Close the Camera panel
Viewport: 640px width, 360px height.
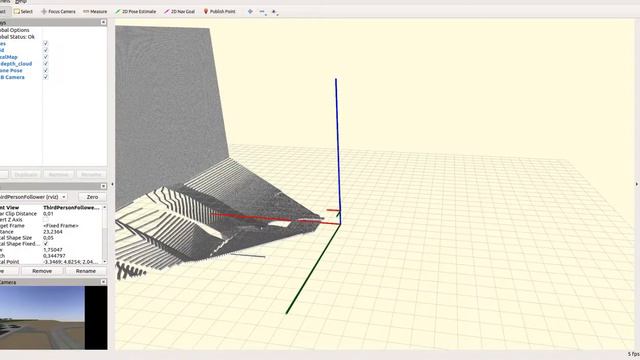[x=103, y=282]
